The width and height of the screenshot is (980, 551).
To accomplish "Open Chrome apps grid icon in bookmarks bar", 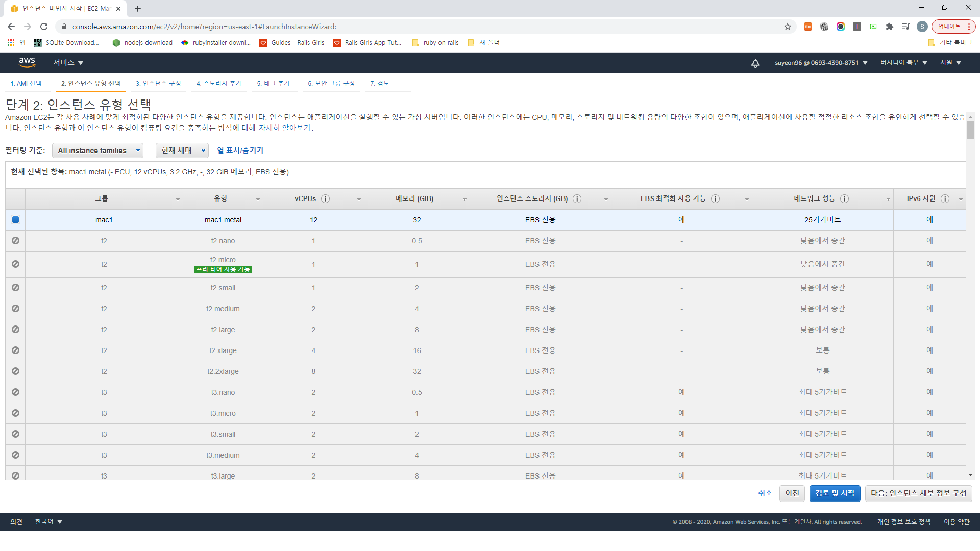I will (x=11, y=43).
